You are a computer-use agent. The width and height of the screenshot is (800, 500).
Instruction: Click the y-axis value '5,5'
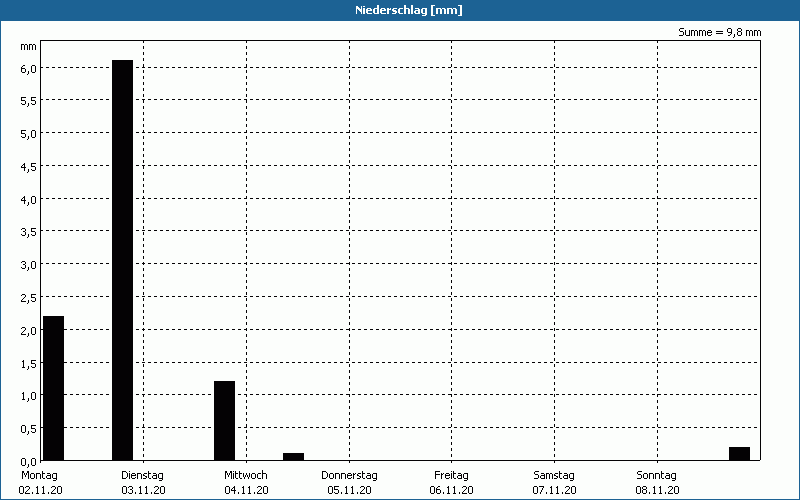coord(29,102)
